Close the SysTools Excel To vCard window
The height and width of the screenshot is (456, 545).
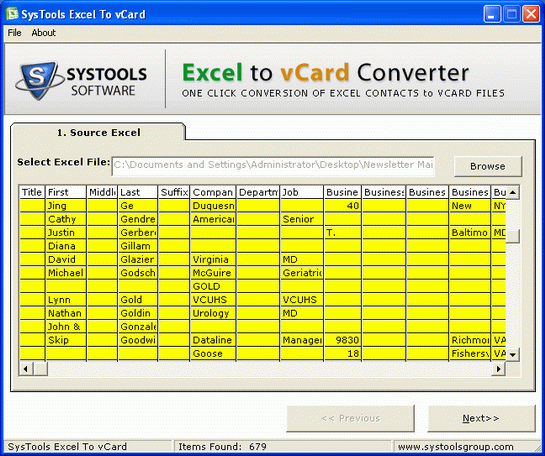[531, 14]
